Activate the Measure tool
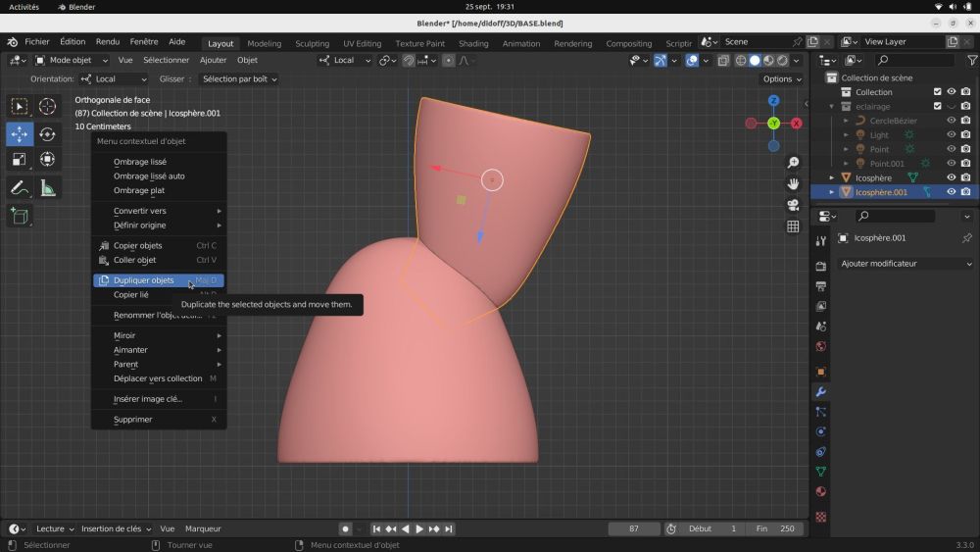 [47, 188]
